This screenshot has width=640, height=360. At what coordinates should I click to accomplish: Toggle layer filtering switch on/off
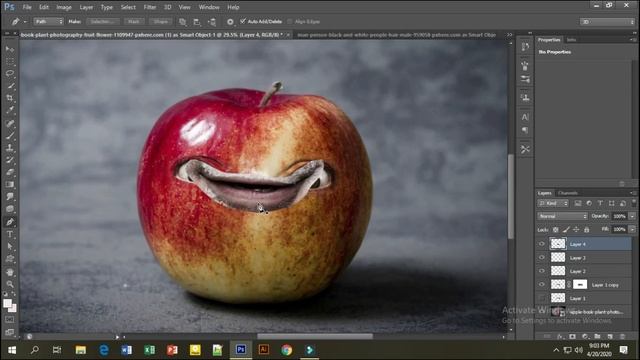[634, 202]
